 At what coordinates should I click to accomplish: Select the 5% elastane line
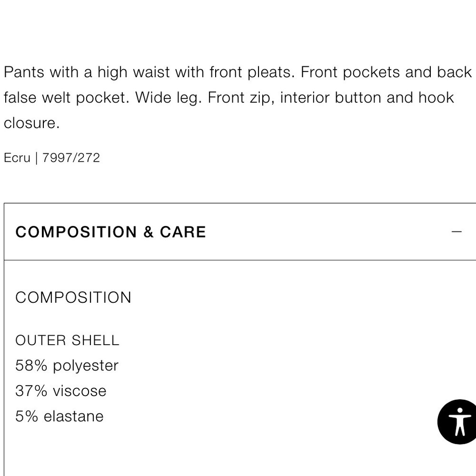[x=59, y=416]
